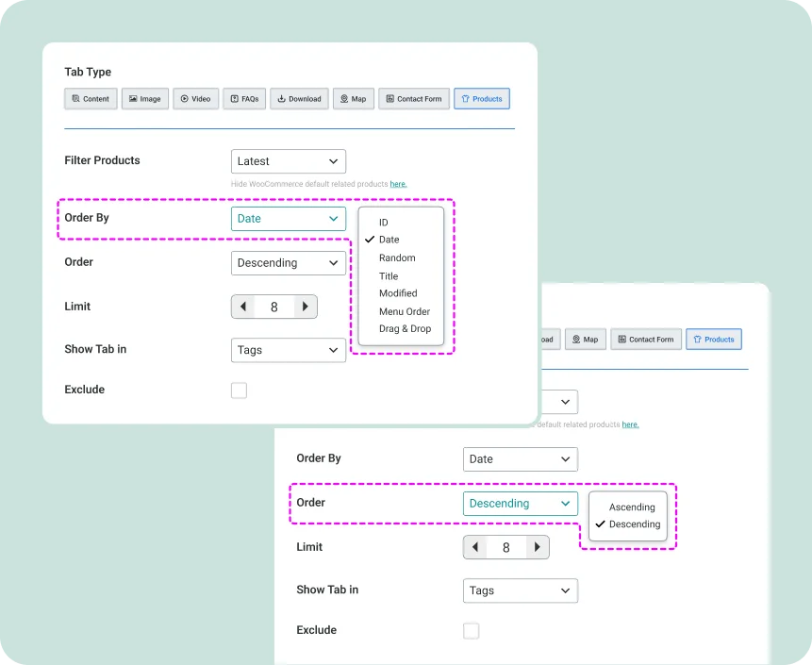Select the Image tab type
This screenshot has height=665, width=812.
tap(144, 99)
